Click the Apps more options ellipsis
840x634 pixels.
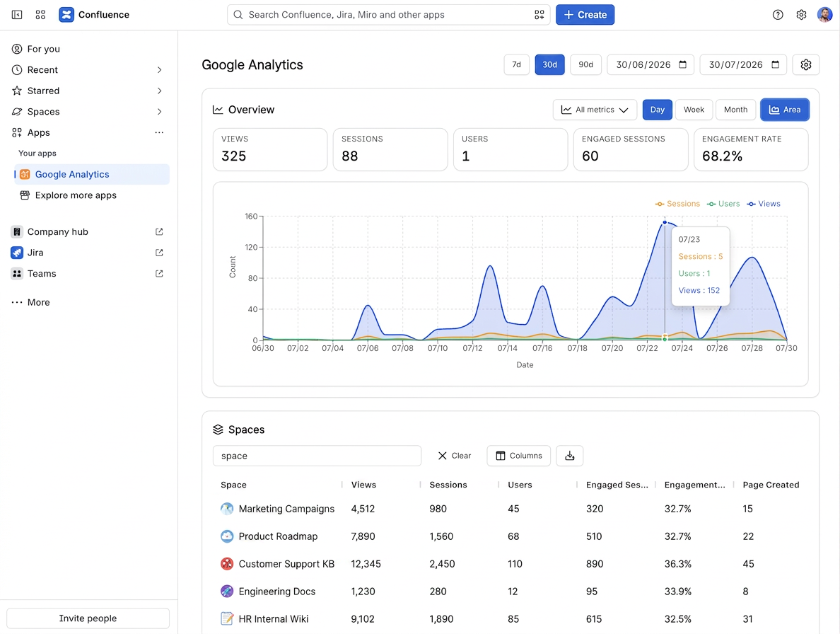point(159,132)
